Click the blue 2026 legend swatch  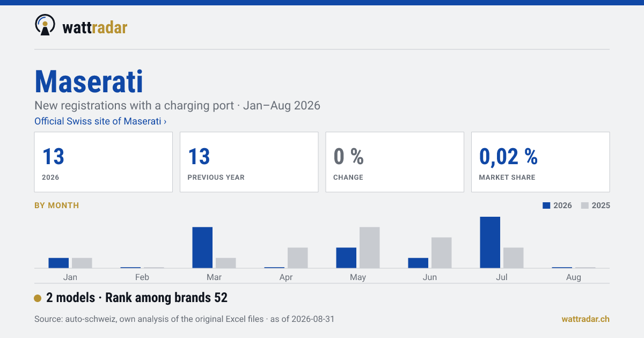tap(547, 205)
